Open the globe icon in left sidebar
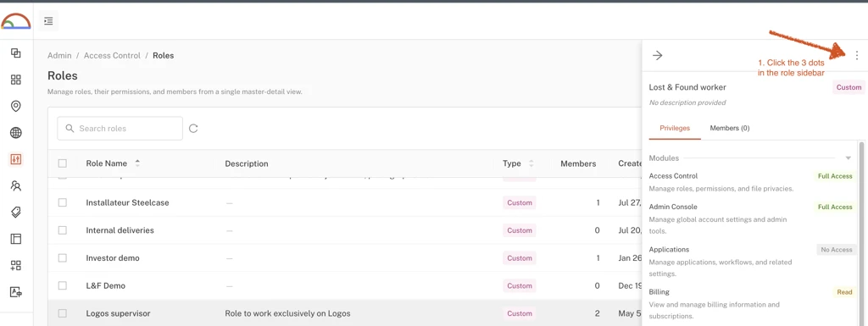The image size is (868, 326). (16, 133)
